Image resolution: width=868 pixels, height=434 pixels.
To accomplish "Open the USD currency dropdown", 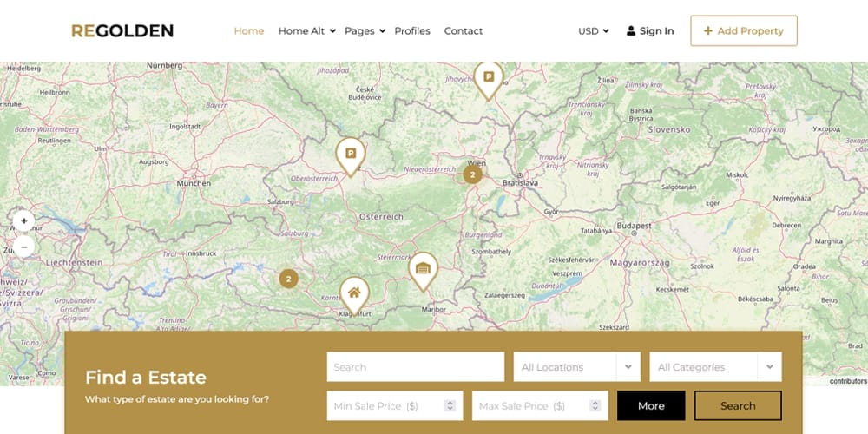I will (593, 31).
